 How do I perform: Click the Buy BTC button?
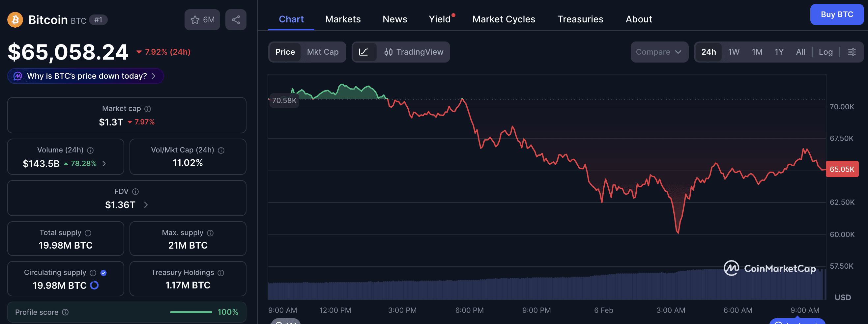(837, 14)
